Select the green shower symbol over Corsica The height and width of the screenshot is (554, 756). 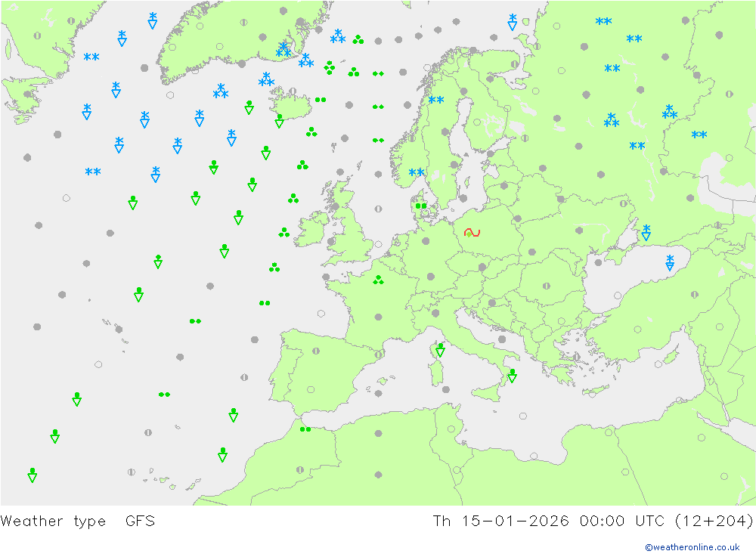440,350
